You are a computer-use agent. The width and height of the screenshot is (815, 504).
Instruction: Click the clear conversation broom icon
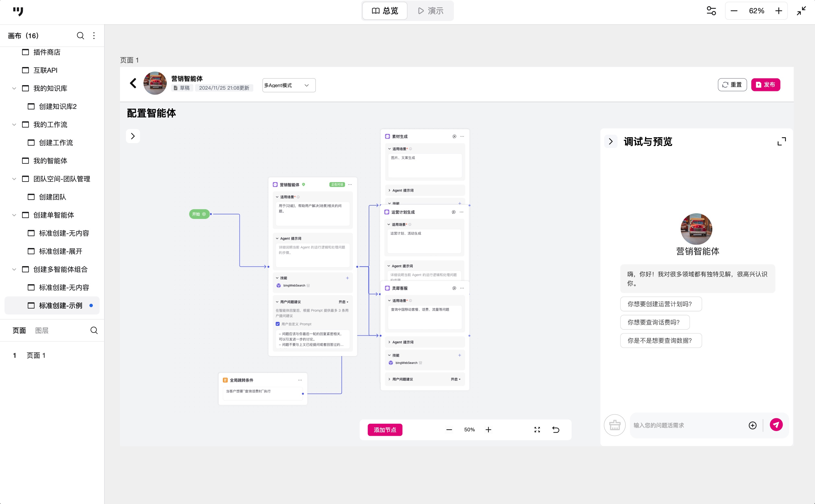[x=615, y=425]
